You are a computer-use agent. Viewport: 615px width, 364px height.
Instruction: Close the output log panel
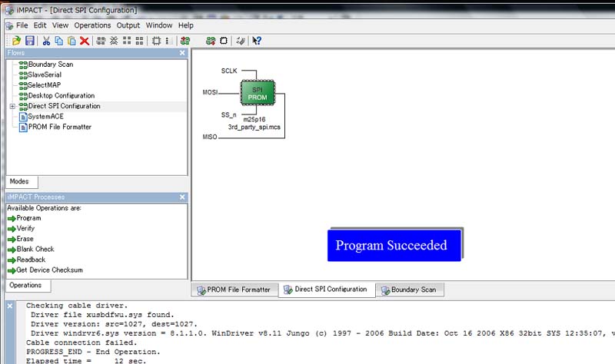point(10,306)
